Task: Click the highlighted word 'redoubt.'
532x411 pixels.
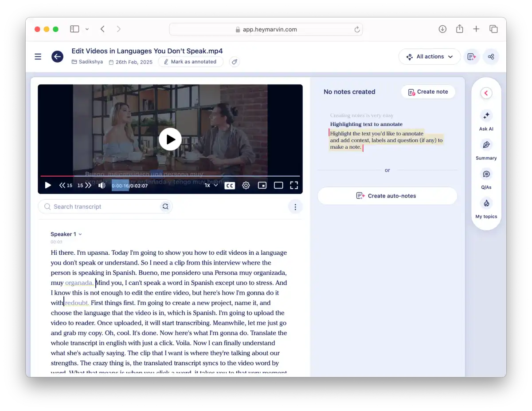Action: coord(77,303)
